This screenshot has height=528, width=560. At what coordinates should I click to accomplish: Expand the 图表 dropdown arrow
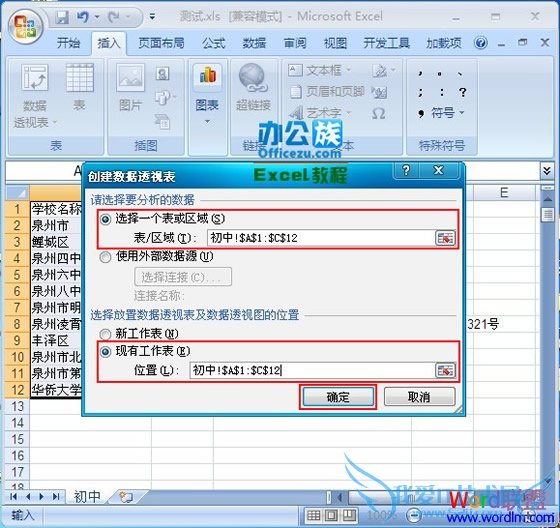coord(207,122)
